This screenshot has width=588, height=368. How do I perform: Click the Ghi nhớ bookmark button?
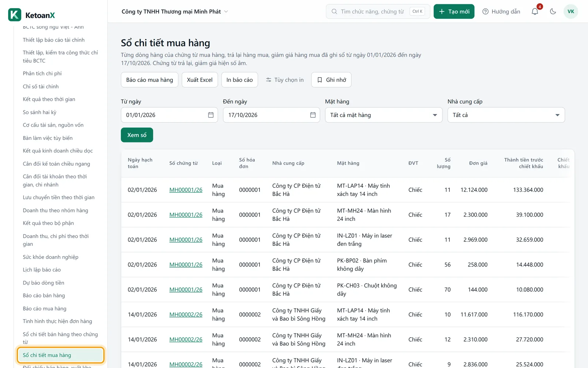331,80
